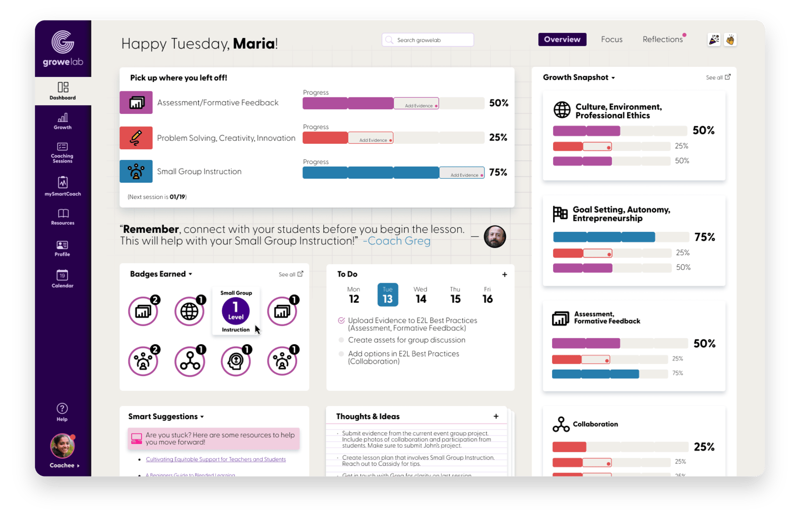Click the globe badge icon
Viewport: 800px width, 532px height.
189,311
